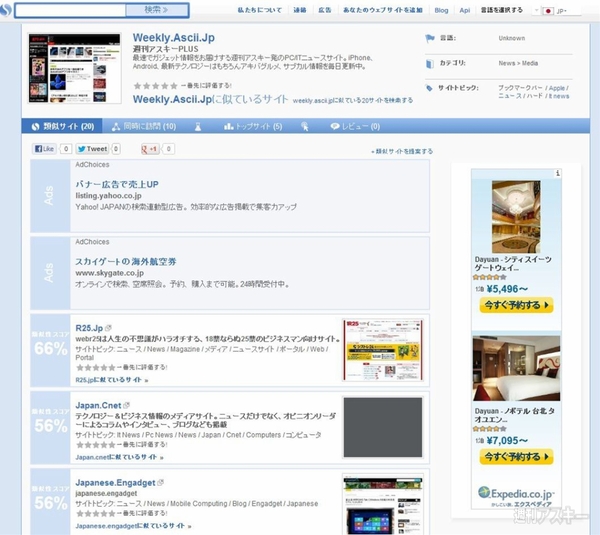Screen dimensions: 600x535
Task: Click the site topic tag icon
Action: (429, 88)
